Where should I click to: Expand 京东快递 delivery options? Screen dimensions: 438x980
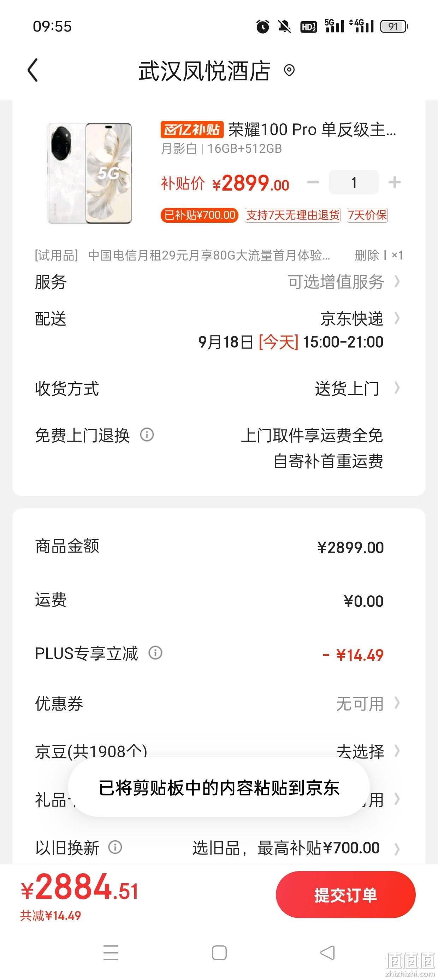pos(219,330)
